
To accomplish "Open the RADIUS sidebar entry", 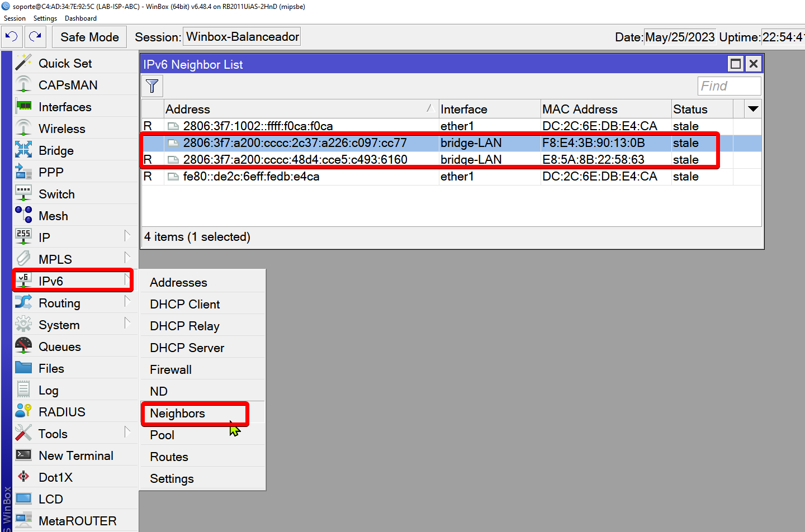I will point(61,412).
